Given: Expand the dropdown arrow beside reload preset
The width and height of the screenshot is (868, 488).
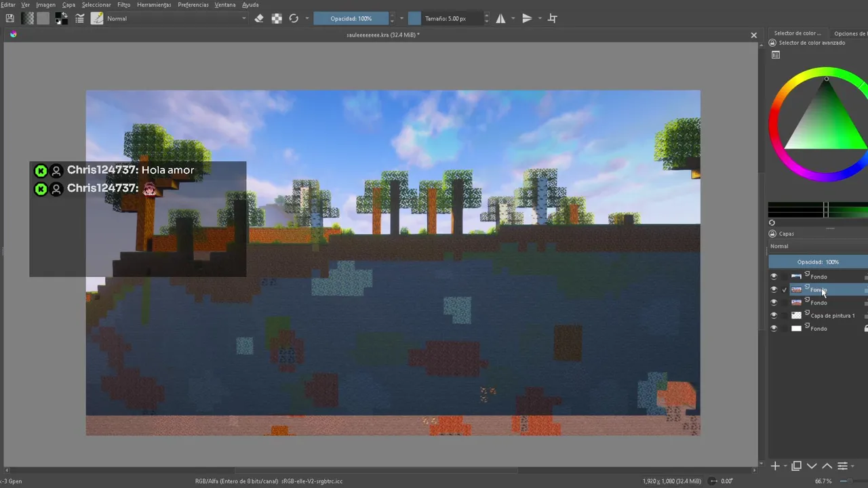Looking at the screenshot, I should tap(307, 18).
